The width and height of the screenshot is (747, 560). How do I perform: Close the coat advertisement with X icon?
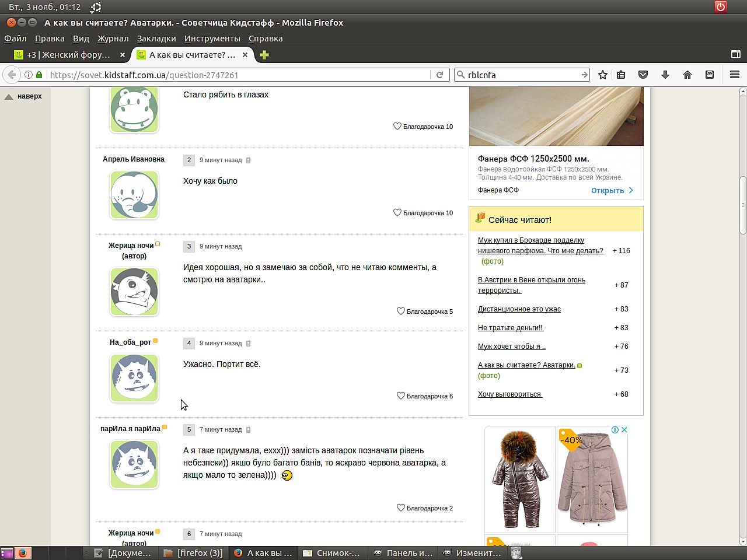pos(624,430)
